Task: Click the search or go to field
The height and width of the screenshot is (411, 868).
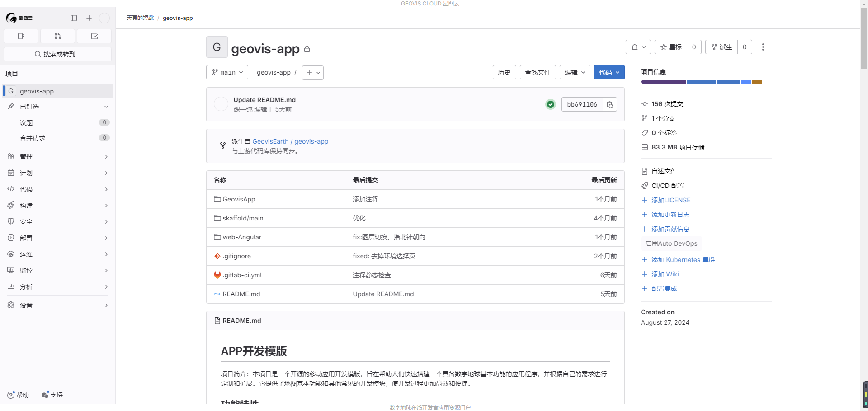Action: 57,54
